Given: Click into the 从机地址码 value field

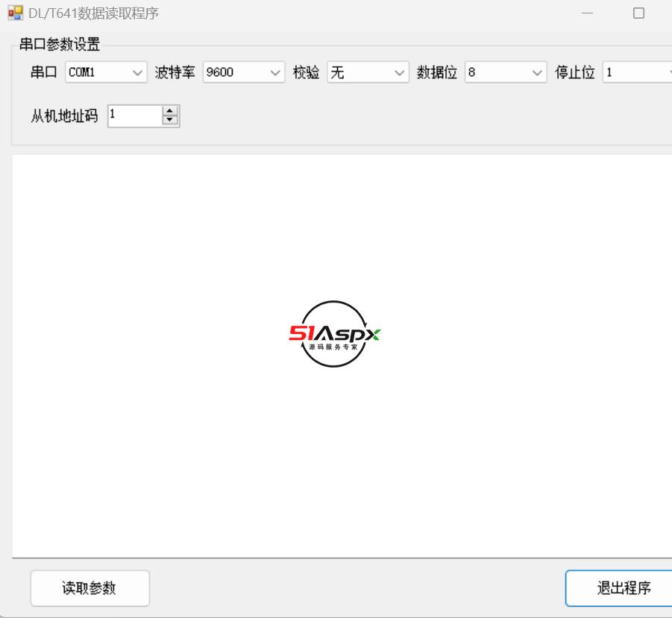Looking at the screenshot, I should click(135, 116).
